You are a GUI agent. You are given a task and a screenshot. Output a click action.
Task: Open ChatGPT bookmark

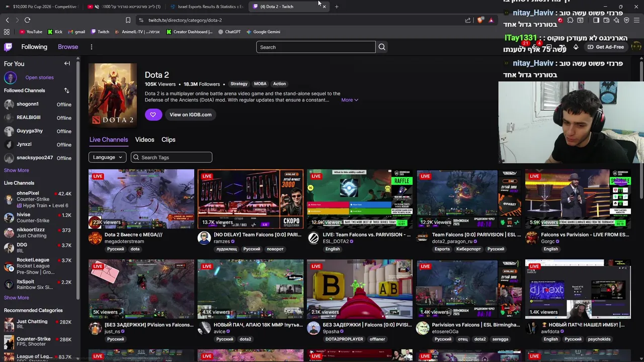(x=229, y=32)
